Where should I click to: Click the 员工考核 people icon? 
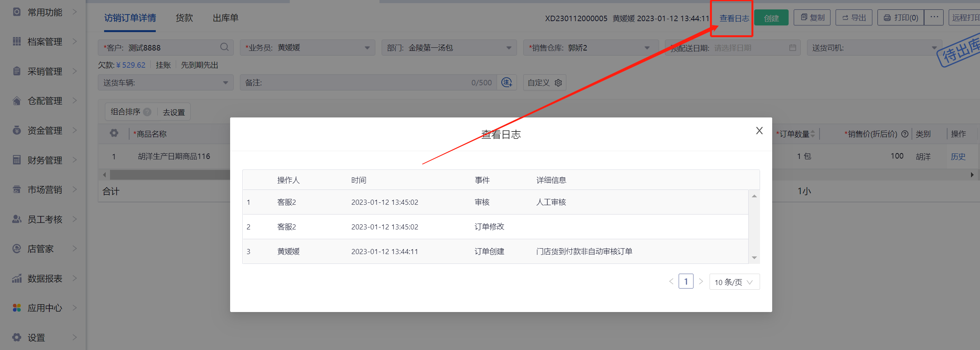[17, 219]
